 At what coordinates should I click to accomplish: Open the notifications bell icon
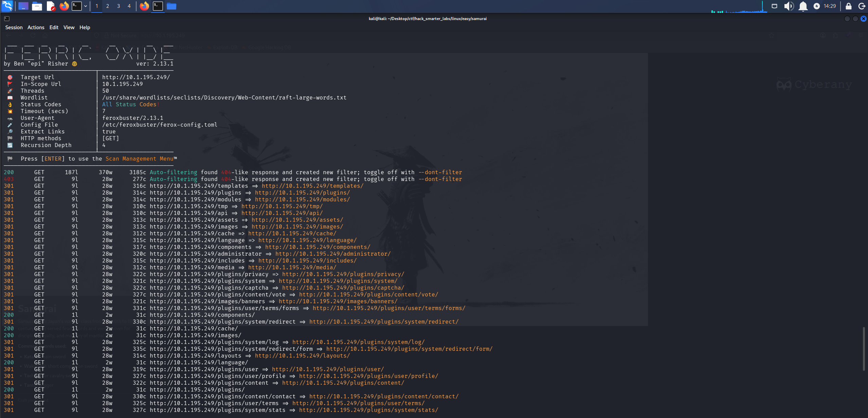[x=803, y=6]
